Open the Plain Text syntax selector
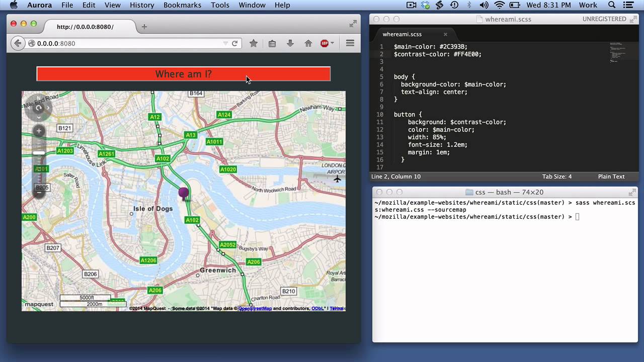 pyautogui.click(x=611, y=176)
